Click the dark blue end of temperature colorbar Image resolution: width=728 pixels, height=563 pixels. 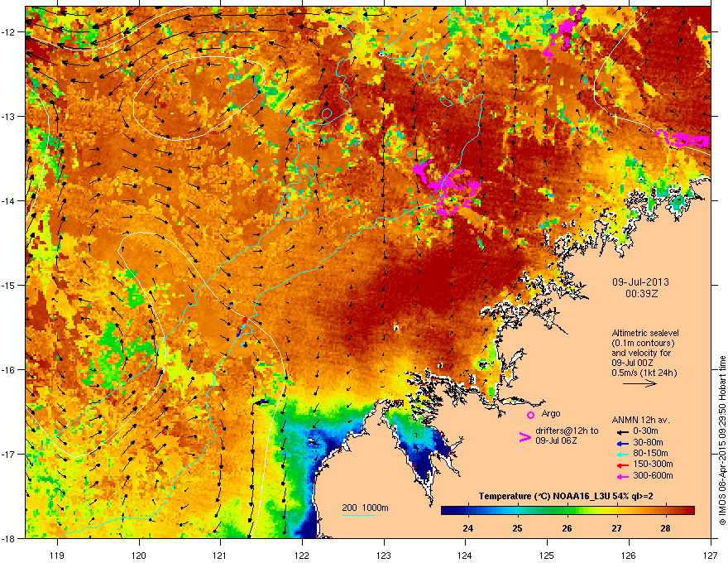[447, 511]
